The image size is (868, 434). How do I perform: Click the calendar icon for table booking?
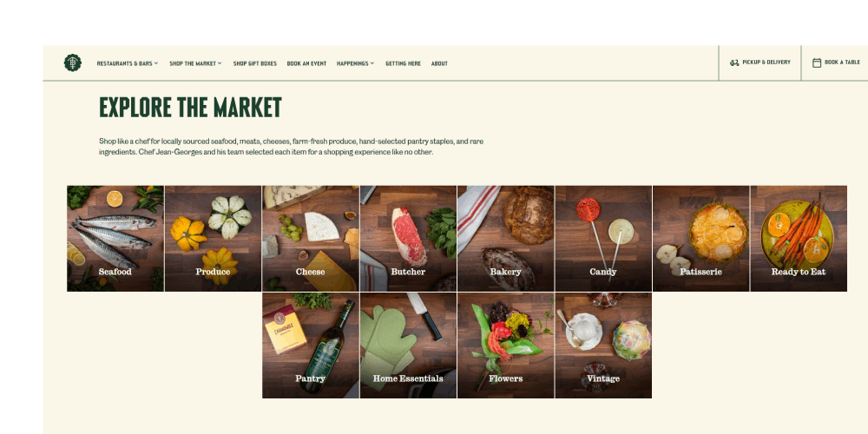[817, 62]
